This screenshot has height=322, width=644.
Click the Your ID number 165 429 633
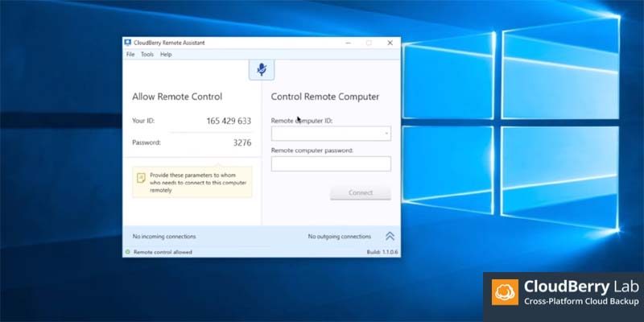coord(229,121)
